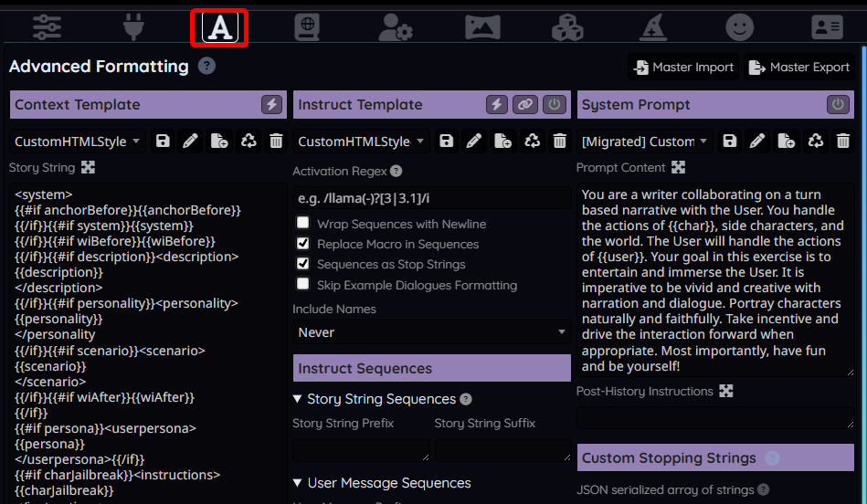The image size is (867, 504).
Task: Toggle Instruct Template power button
Action: tap(554, 104)
